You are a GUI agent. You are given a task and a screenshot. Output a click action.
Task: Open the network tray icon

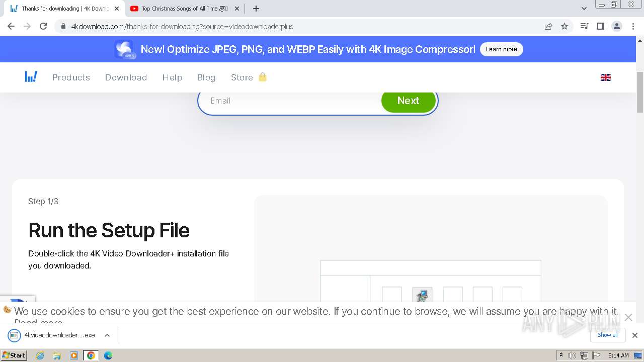[x=584, y=355]
